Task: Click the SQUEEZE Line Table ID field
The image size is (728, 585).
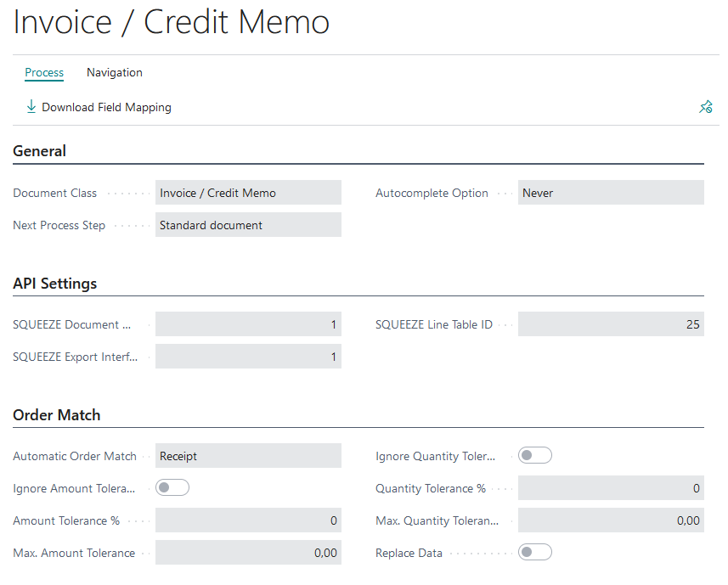Action: pyautogui.click(x=610, y=324)
